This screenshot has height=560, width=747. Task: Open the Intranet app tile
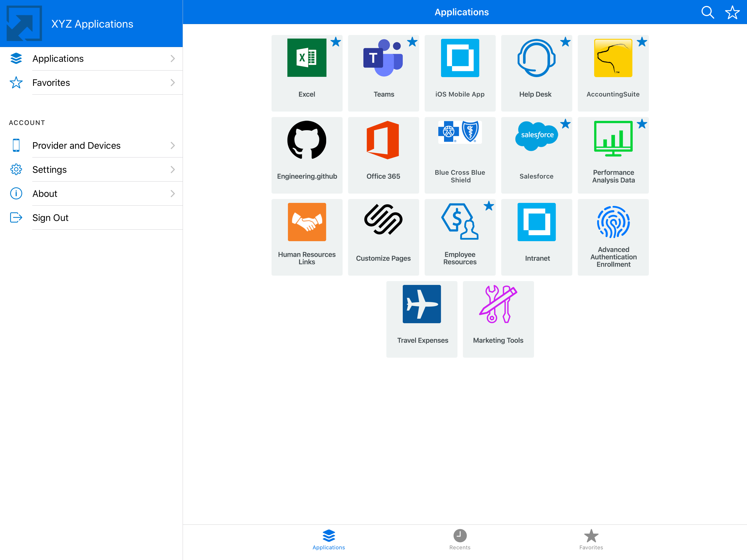click(x=536, y=237)
